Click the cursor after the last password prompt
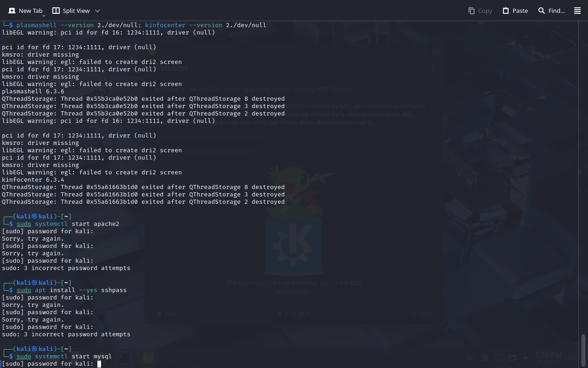 tap(99, 364)
